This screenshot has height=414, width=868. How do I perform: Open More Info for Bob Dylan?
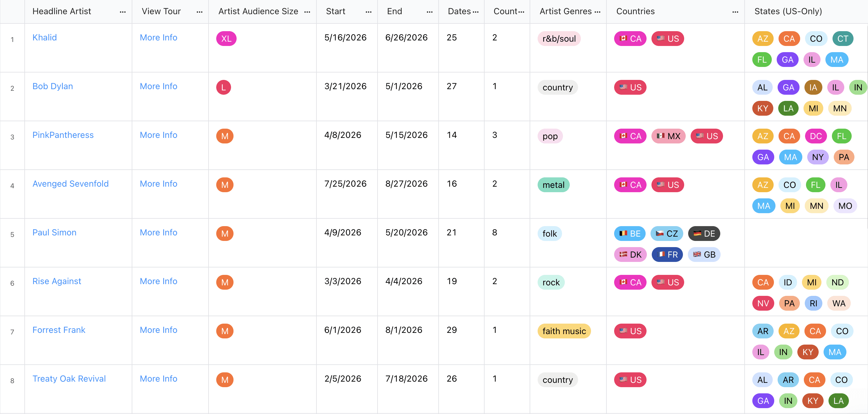tap(158, 86)
